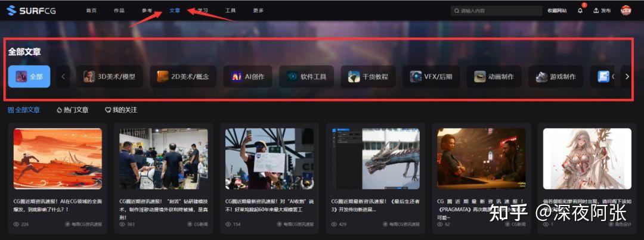Open the 《最后生还者3》 article title

pos(376,205)
